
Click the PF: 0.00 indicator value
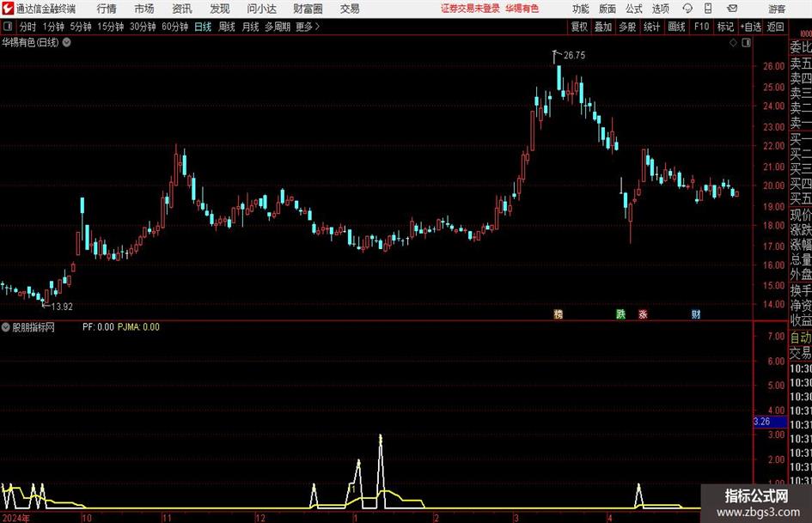(98, 327)
